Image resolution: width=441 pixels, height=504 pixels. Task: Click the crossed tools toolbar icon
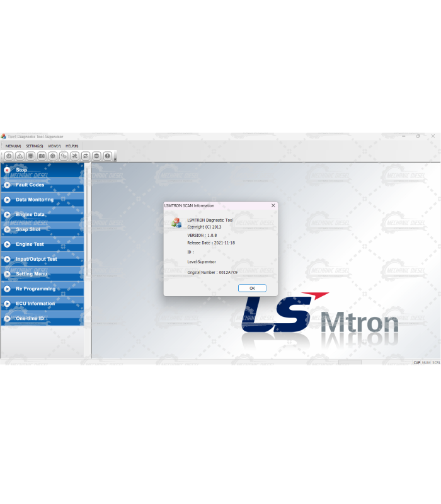coord(74,156)
